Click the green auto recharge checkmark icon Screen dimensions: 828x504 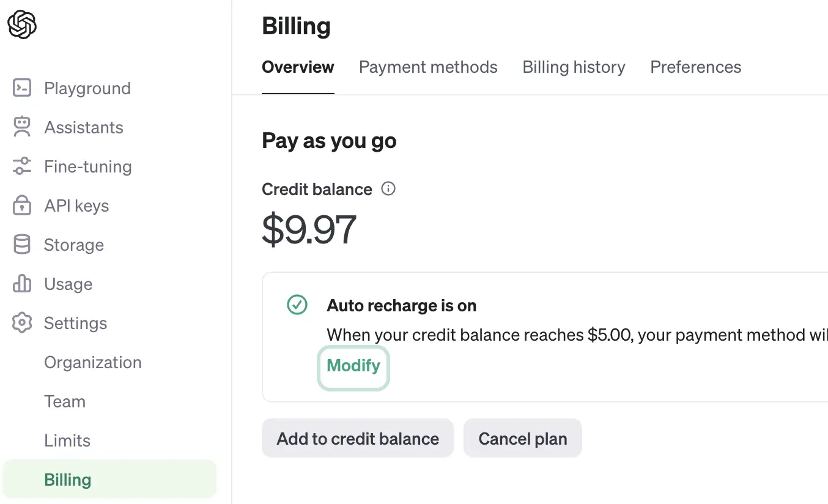click(x=297, y=305)
